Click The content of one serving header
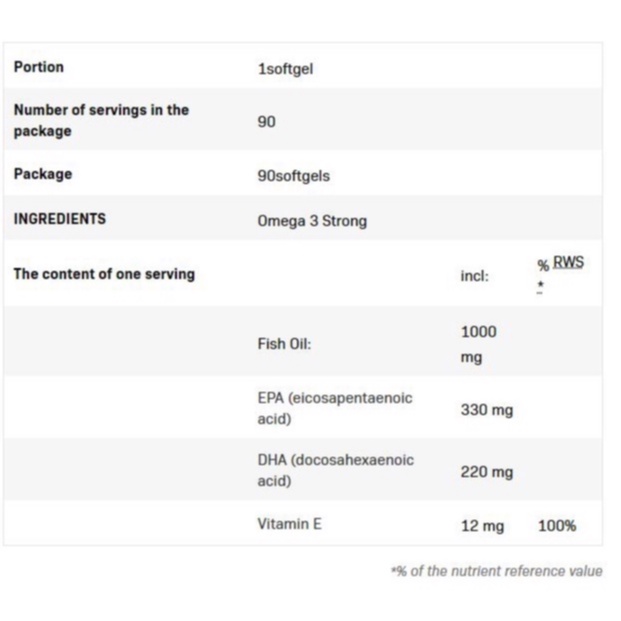The width and height of the screenshot is (621, 621). coord(104,273)
